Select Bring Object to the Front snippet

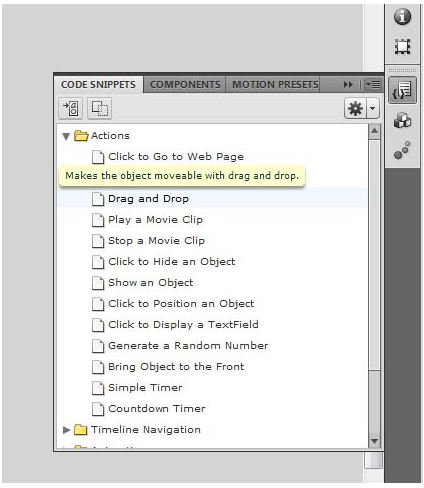coord(176,367)
